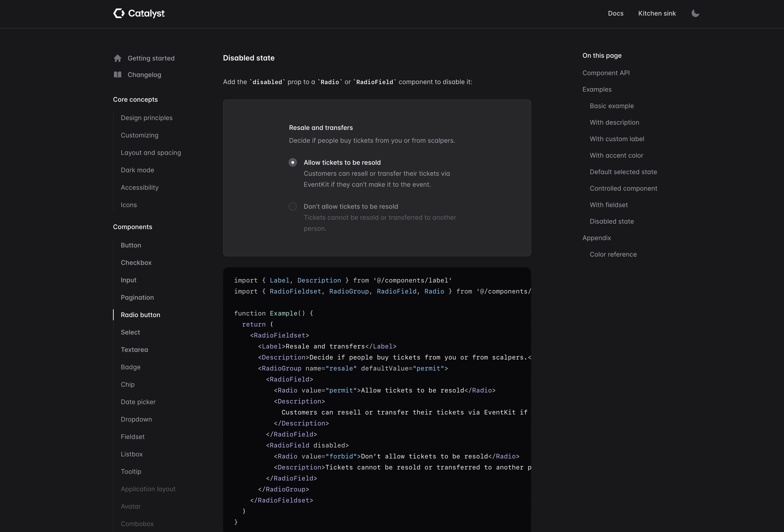
Task: Click 'function Example() {' code line
Action: tap(273, 313)
